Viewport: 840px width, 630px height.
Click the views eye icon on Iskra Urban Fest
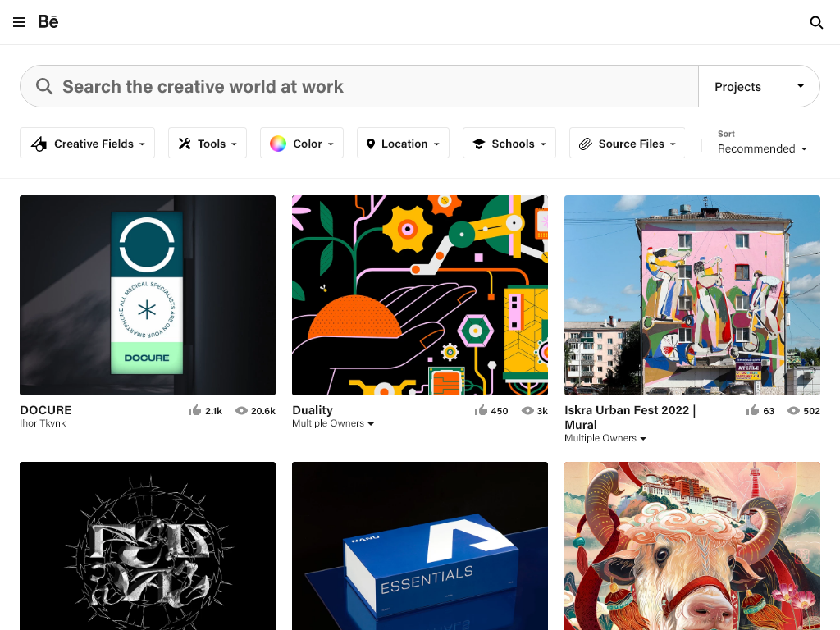pyautogui.click(x=793, y=410)
